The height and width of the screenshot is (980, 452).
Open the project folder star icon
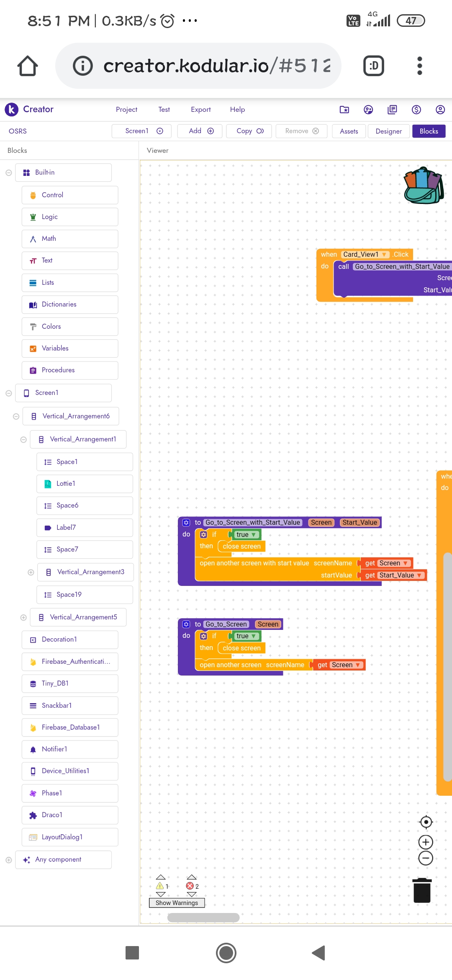click(x=344, y=110)
